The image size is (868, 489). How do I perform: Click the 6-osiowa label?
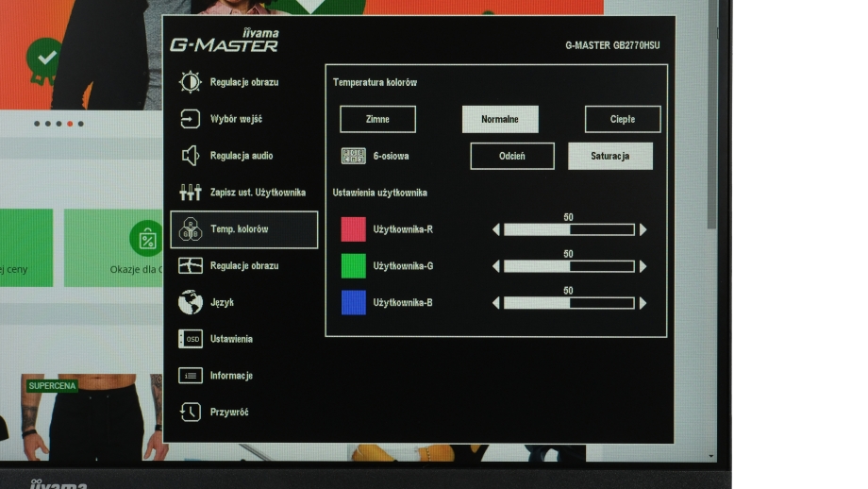click(x=391, y=156)
